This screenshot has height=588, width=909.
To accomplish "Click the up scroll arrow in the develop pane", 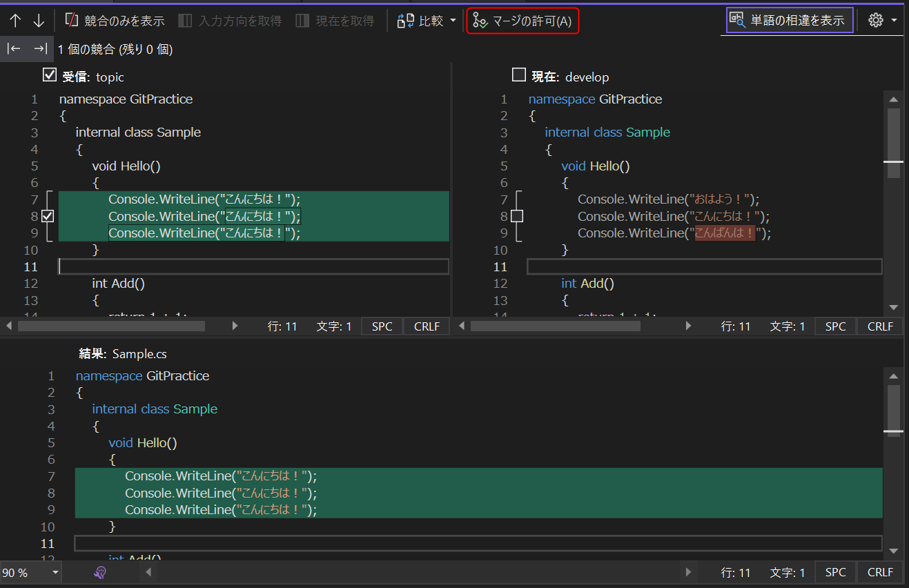I will point(894,99).
